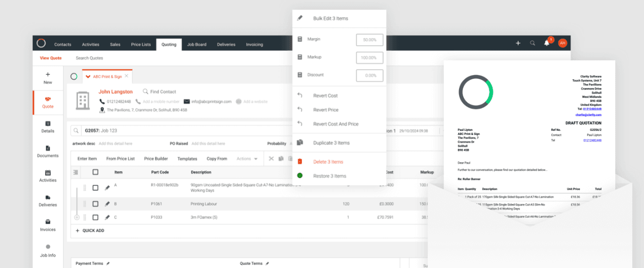Select Quote in the left sidebar
This screenshot has width=644, height=268.
point(48,102)
